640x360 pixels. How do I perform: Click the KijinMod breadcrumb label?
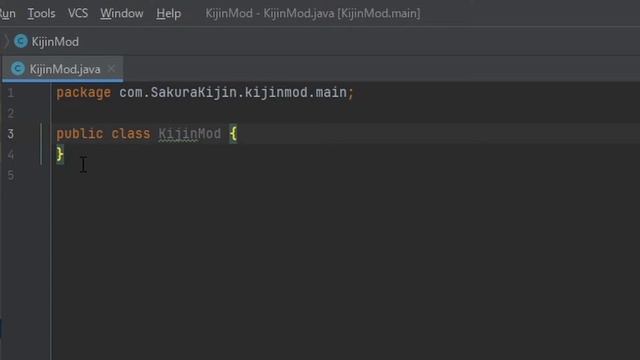click(55, 42)
